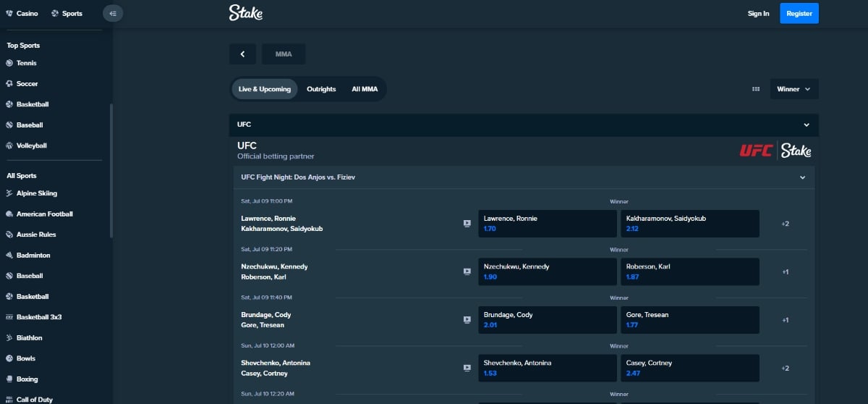Bet on Lawrence, Ronnie at 1.70

(x=546, y=224)
